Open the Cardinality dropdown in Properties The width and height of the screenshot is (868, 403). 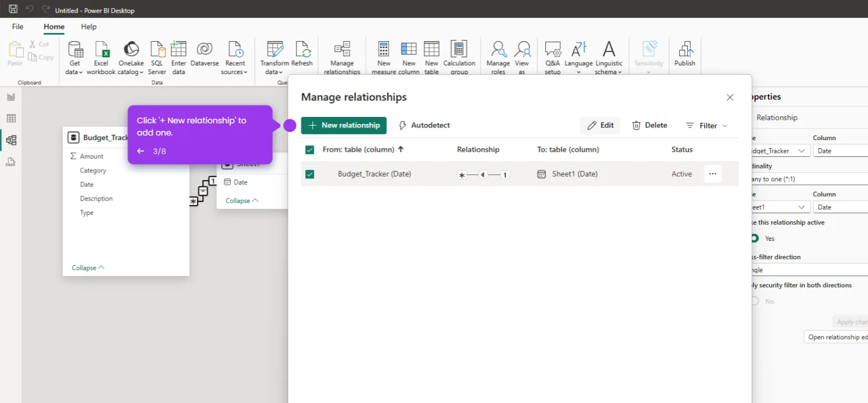[x=808, y=179]
